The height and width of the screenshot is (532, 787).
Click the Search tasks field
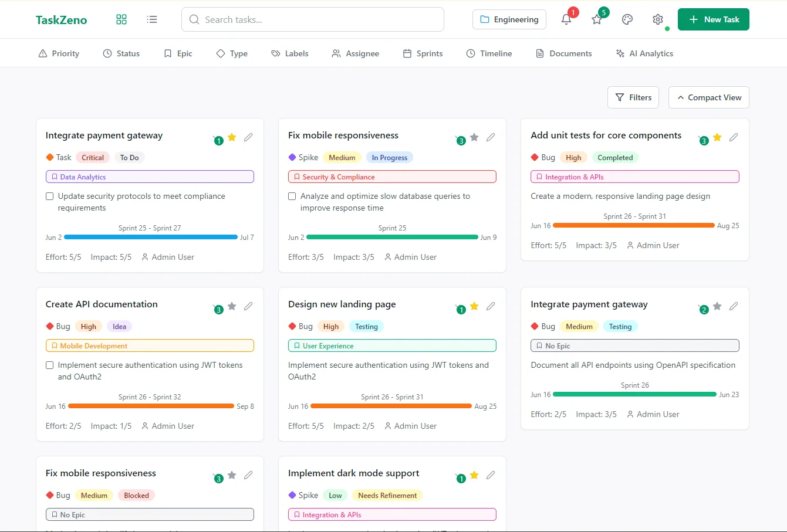[x=313, y=19]
